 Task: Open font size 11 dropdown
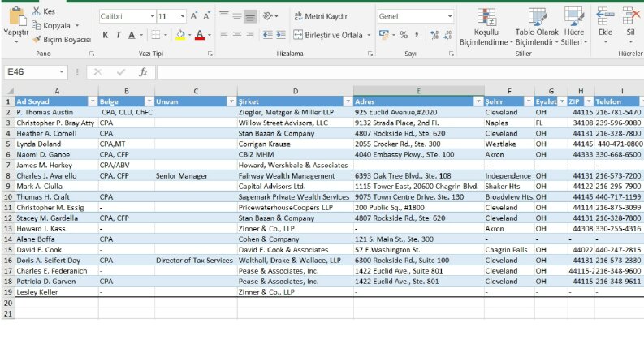point(183,16)
